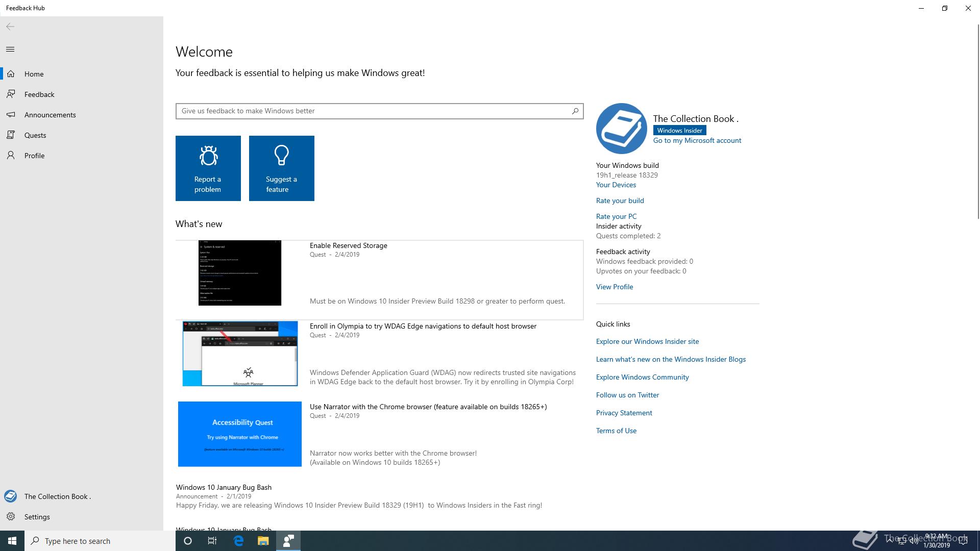Open the hamburger navigation menu

click(x=10, y=49)
